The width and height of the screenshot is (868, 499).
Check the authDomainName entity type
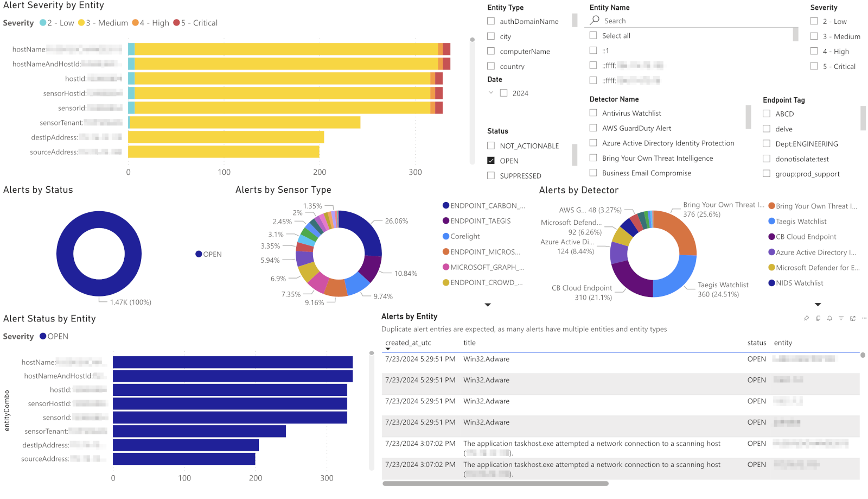pyautogui.click(x=491, y=21)
